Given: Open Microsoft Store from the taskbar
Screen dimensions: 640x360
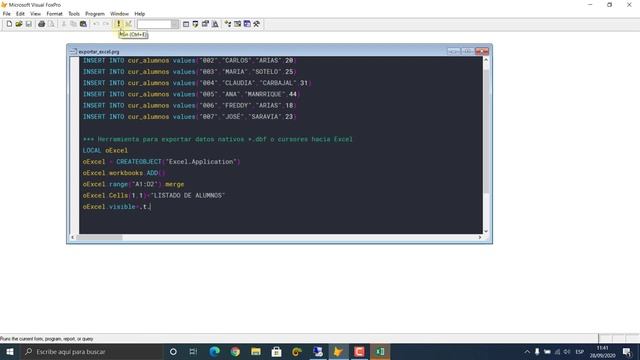Looking at the screenshot, I should click(276, 351).
